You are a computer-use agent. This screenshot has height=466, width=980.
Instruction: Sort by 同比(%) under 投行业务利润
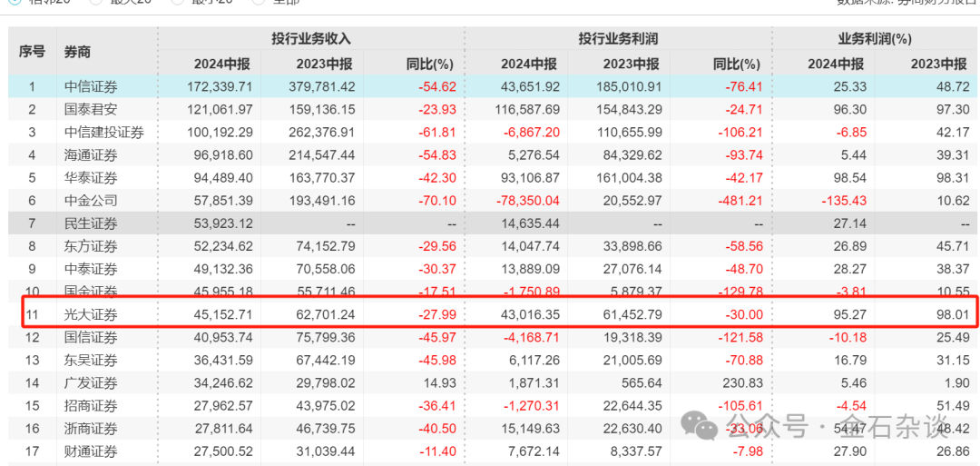click(x=736, y=64)
